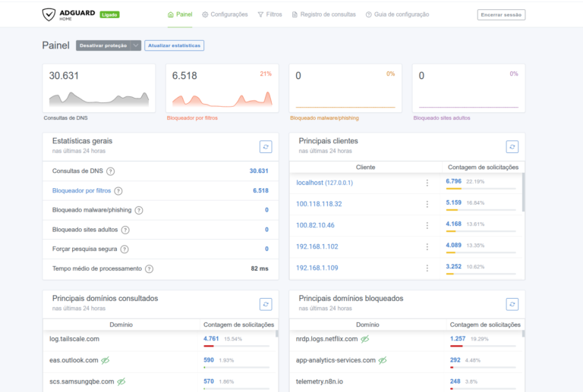Screen dimensions: 583x392
Task: Click progress bar under localhost 22.19%
Action: (x=481, y=189)
